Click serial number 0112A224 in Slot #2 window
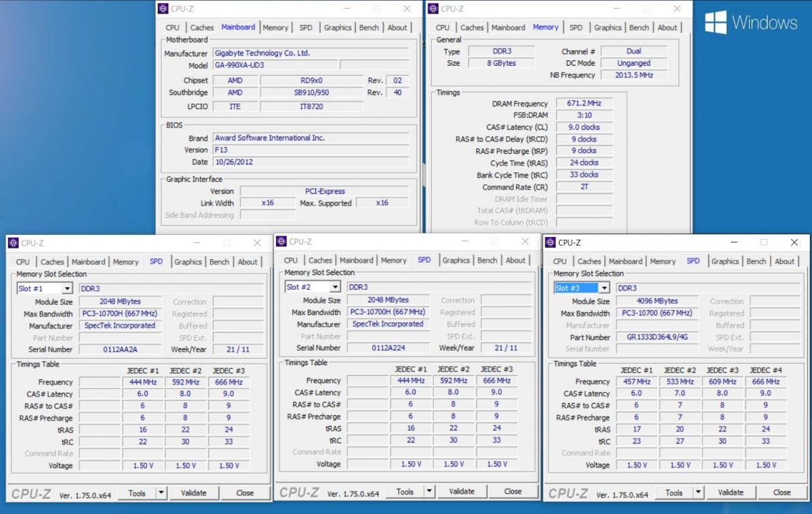812x514 pixels. [x=389, y=347]
